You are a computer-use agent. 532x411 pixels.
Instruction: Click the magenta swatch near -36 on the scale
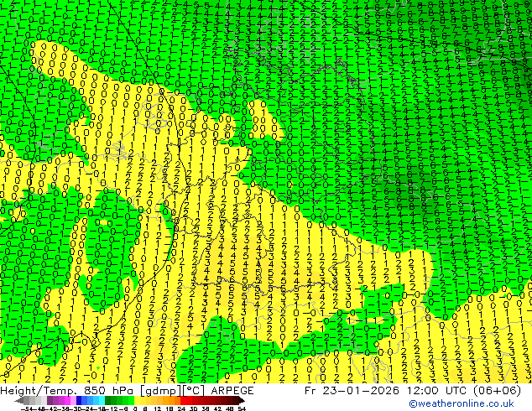pyautogui.click(x=67, y=400)
